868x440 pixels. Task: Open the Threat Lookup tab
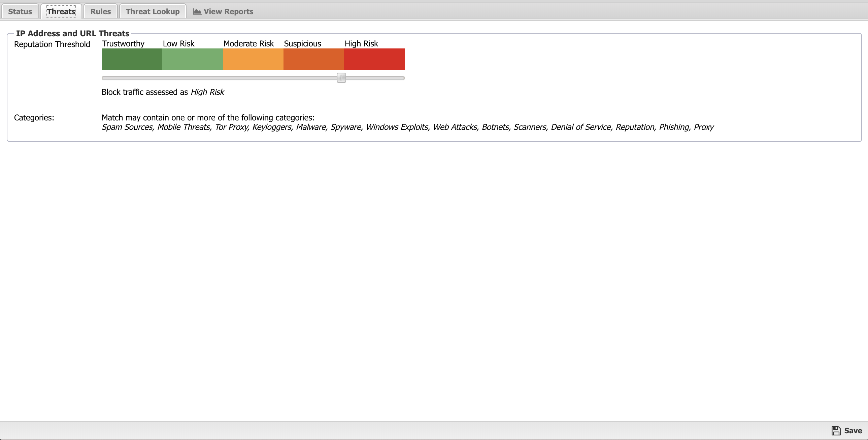point(153,11)
